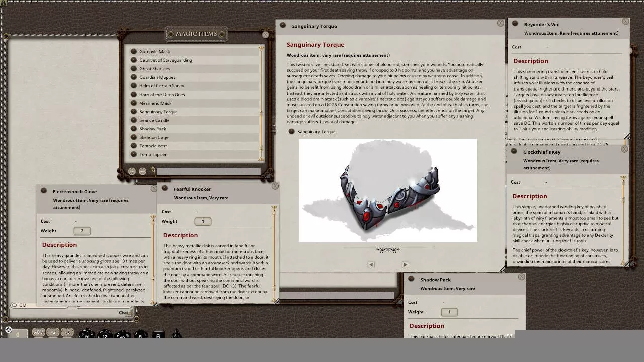Open Tomb Tapper link icon
Screen dimensions: 644x362
pyautogui.click(x=134, y=154)
